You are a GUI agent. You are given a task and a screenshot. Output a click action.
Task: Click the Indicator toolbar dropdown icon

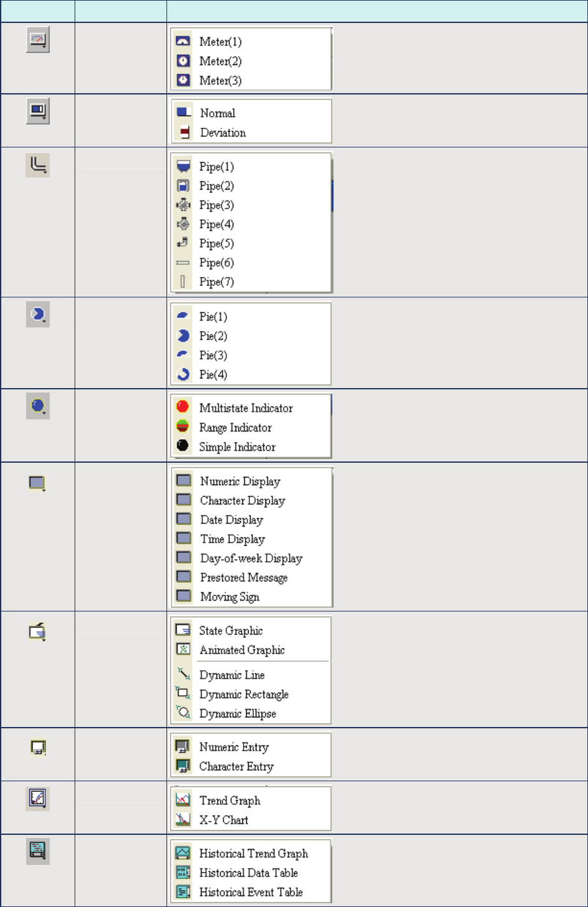[38, 406]
